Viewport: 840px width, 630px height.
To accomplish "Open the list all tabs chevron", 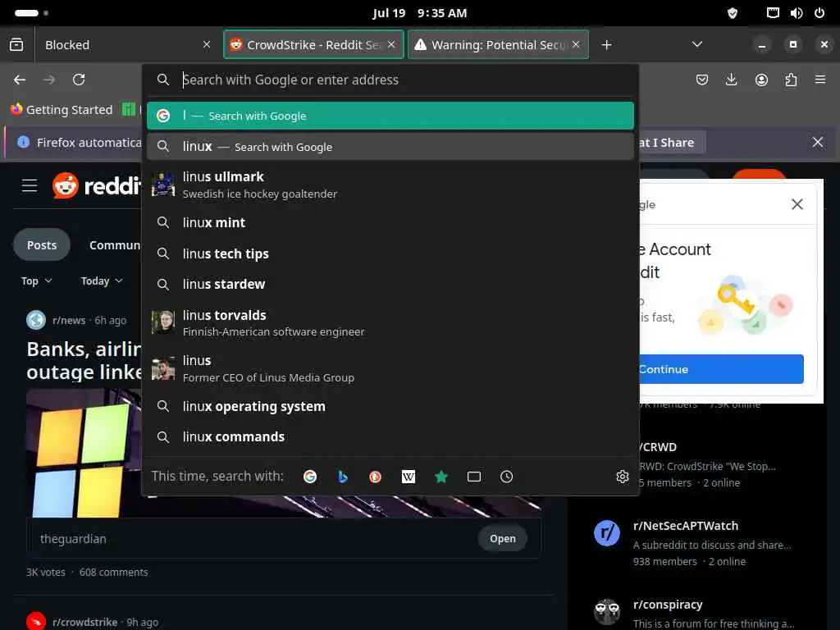I will coord(697,44).
